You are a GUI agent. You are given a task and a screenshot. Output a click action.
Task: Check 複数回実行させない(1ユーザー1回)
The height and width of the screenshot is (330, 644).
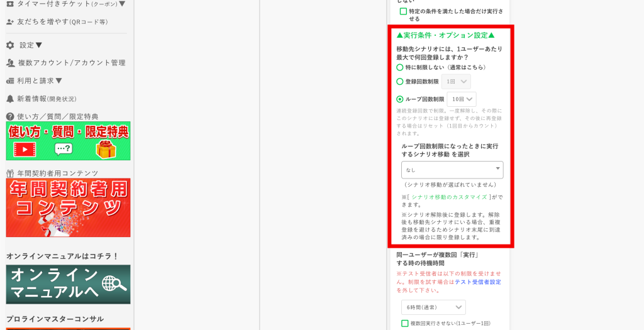point(405,324)
